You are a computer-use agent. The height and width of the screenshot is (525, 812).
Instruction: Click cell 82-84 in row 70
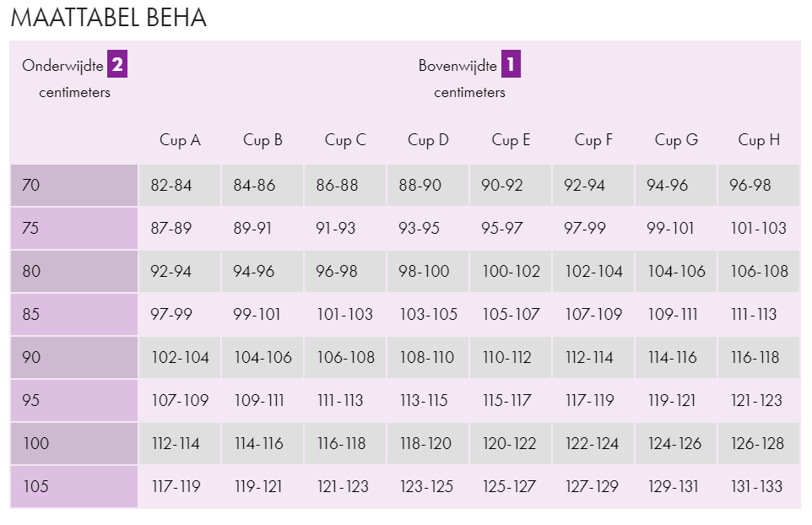pos(180,186)
